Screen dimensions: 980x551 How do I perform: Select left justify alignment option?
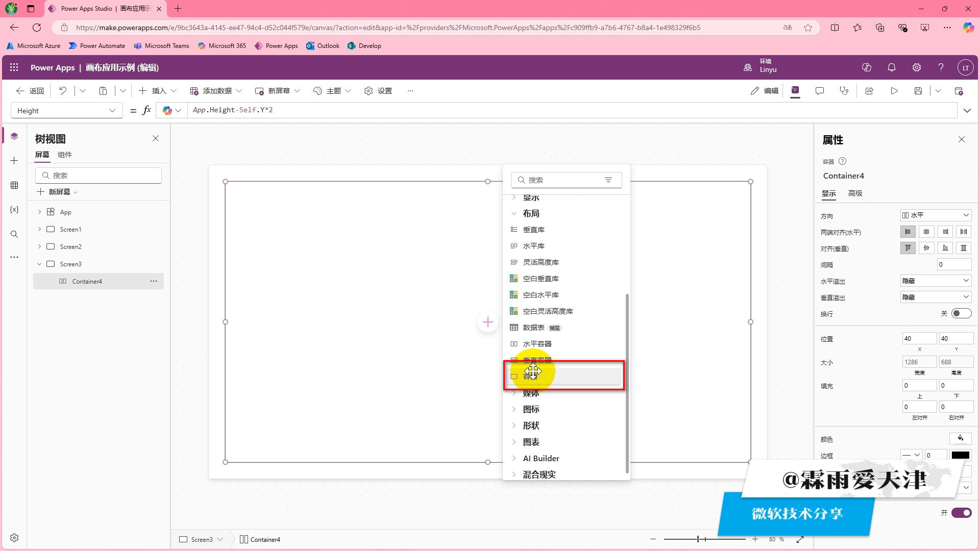908,232
